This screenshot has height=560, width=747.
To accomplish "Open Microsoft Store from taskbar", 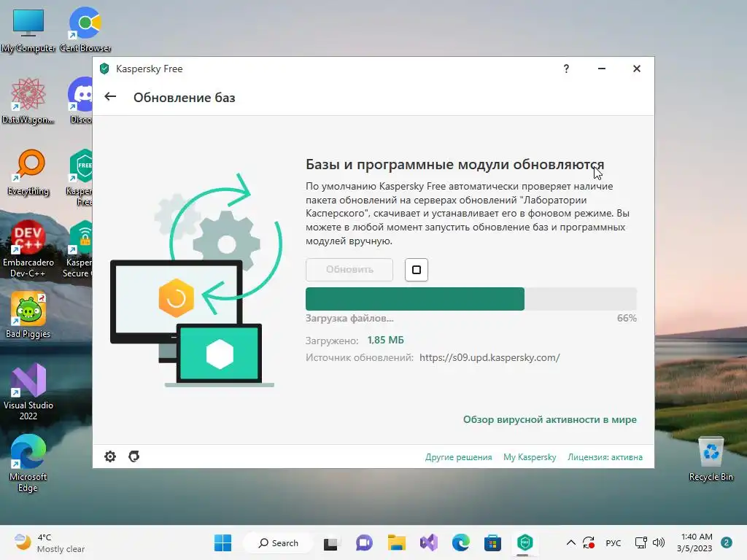I will [492, 542].
